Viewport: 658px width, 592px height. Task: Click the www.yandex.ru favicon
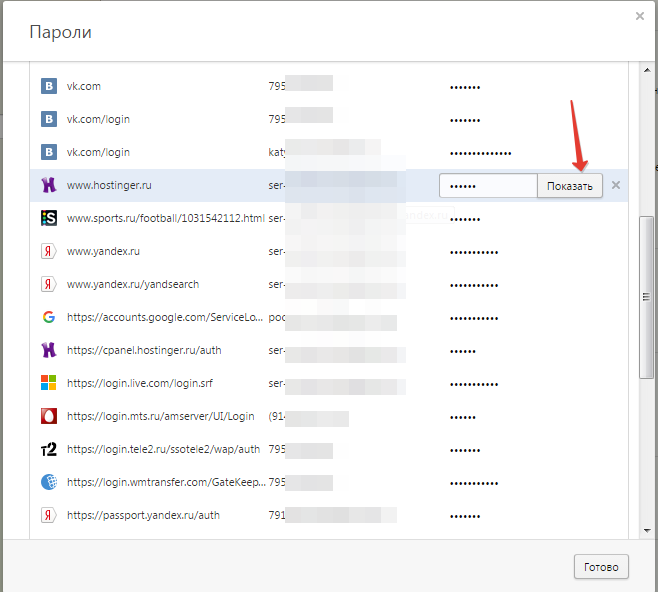[49, 251]
